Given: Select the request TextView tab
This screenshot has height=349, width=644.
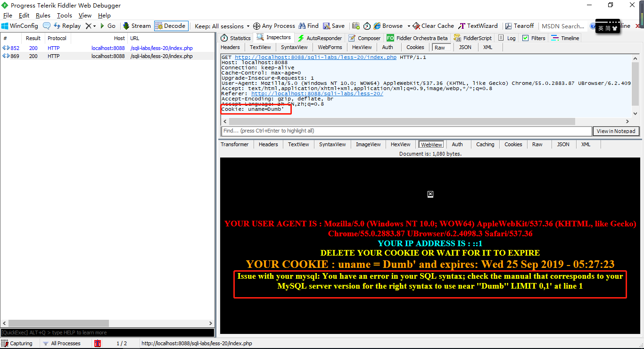Looking at the screenshot, I should [260, 47].
